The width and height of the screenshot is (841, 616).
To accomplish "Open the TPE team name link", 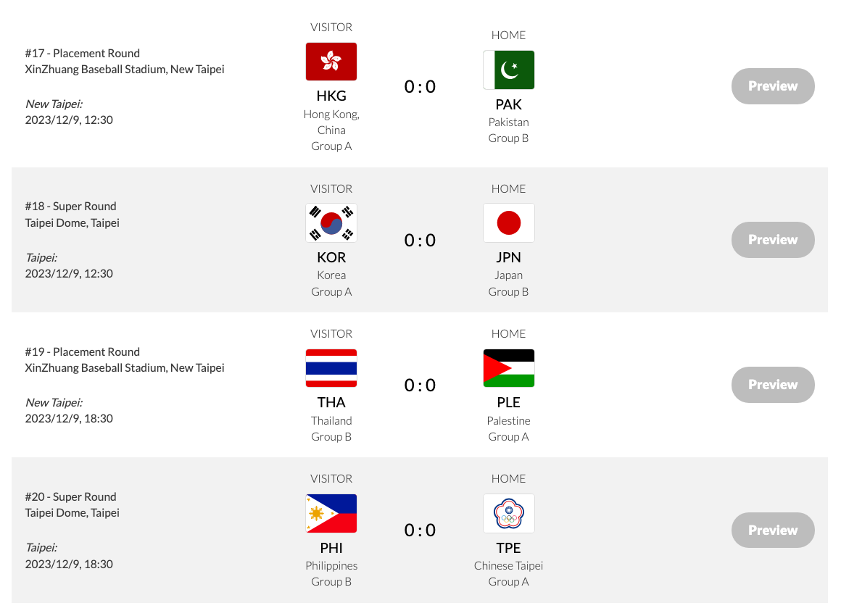I will pos(508,548).
